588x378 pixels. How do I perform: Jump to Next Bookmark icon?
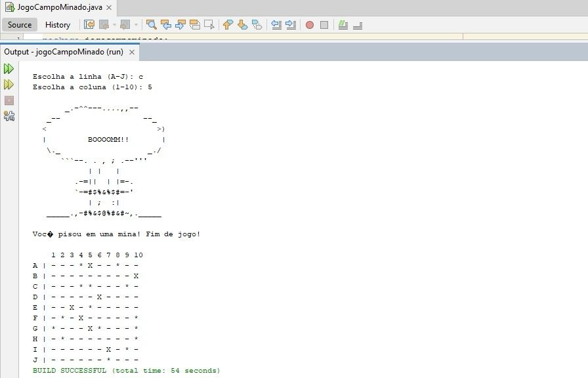242,25
